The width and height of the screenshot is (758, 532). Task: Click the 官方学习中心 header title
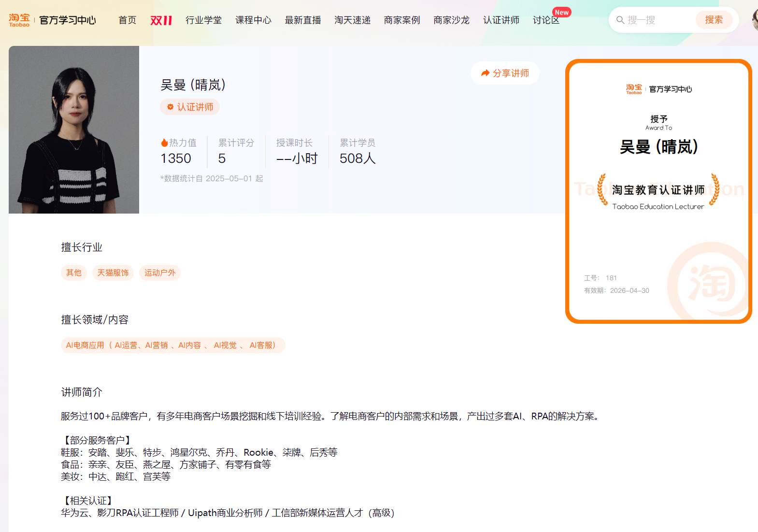pos(68,20)
